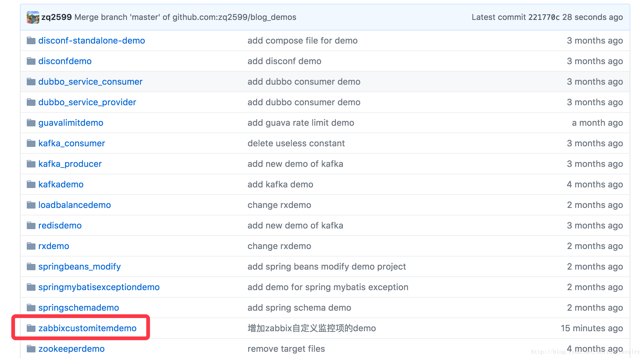Screen dimensions: 644x358
Task: Open the Merge branch 'master' commit message
Action: [185, 17]
